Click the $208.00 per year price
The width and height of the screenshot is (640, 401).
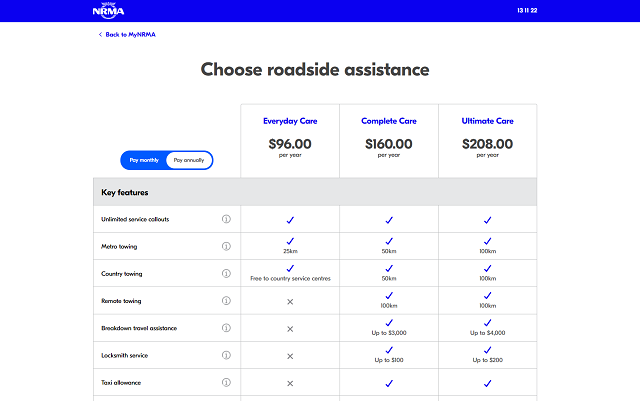click(487, 144)
